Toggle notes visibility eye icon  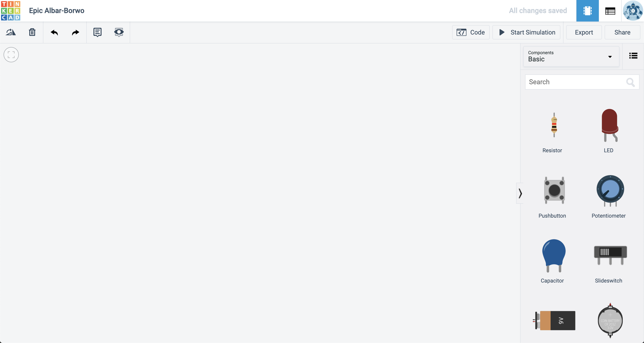119,32
